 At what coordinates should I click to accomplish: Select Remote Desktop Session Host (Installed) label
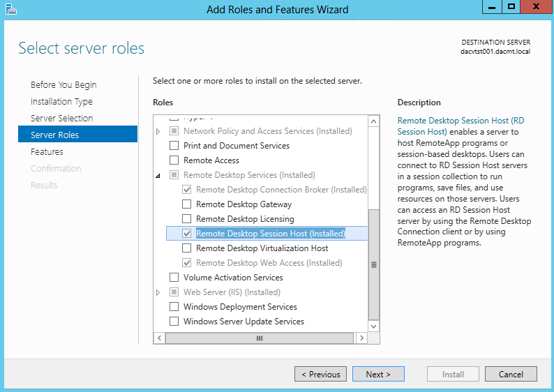pos(271,234)
